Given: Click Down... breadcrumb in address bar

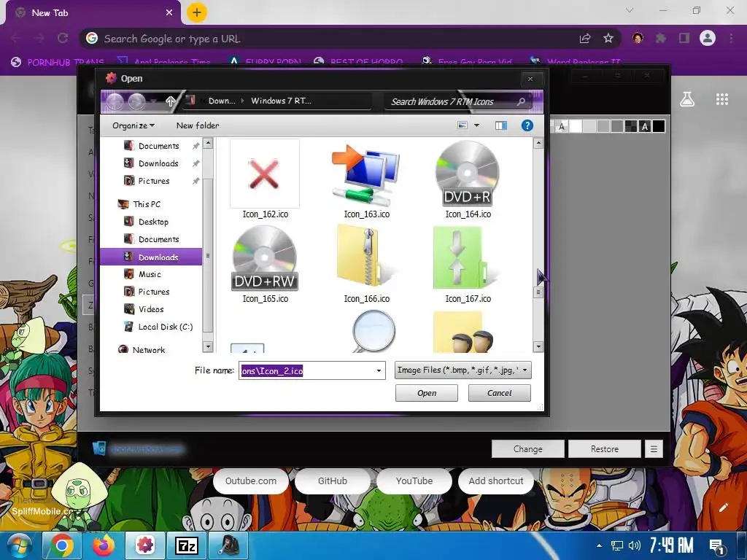Looking at the screenshot, I should [222, 101].
